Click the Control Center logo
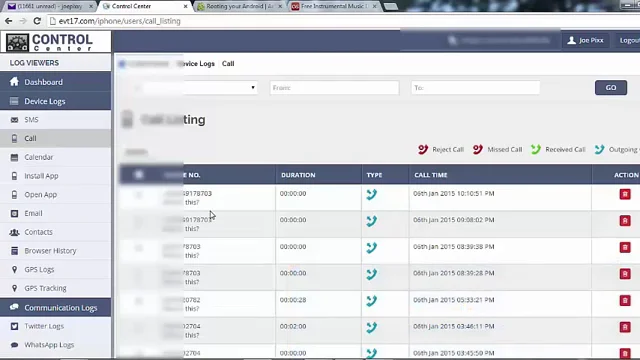 (x=49, y=42)
